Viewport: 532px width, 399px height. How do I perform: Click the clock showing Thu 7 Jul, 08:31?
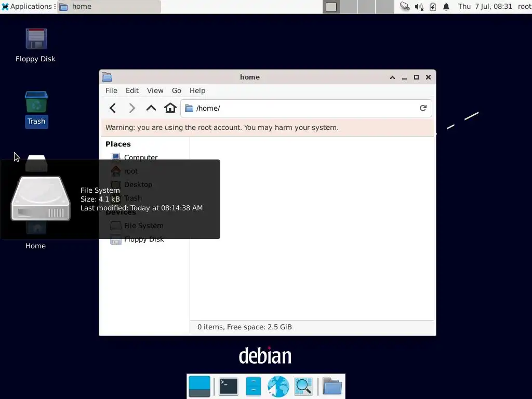pyautogui.click(x=485, y=6)
